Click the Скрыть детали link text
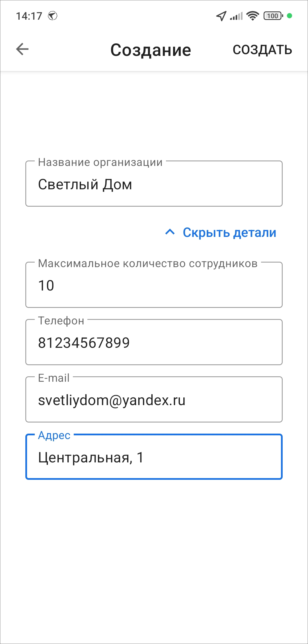Image resolution: width=308 pixels, height=644 pixels. click(229, 233)
